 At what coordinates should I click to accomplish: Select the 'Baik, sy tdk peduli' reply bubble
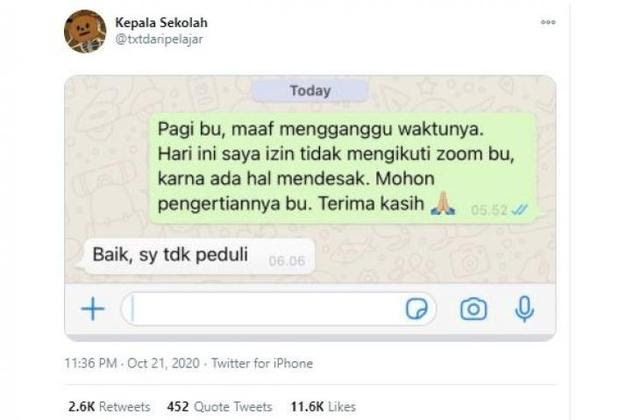(x=199, y=256)
